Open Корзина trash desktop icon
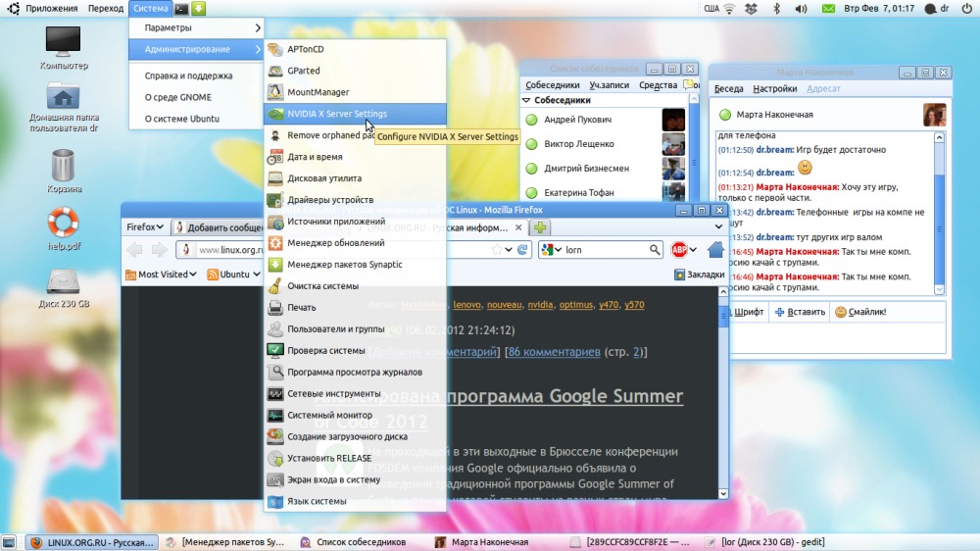The width and height of the screenshot is (980, 551). pos(63,171)
